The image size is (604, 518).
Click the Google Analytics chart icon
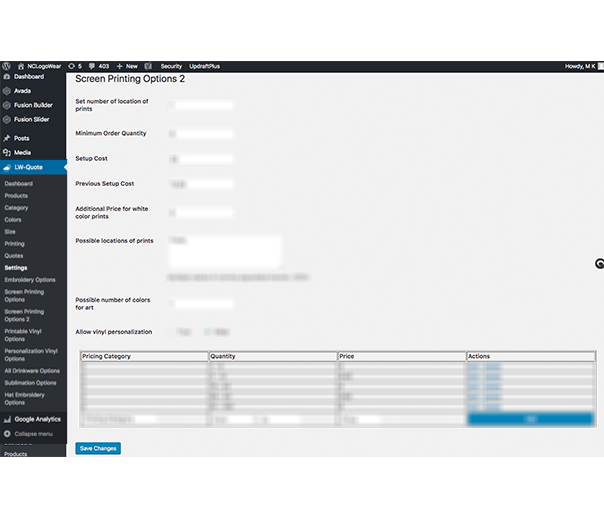click(x=7, y=418)
